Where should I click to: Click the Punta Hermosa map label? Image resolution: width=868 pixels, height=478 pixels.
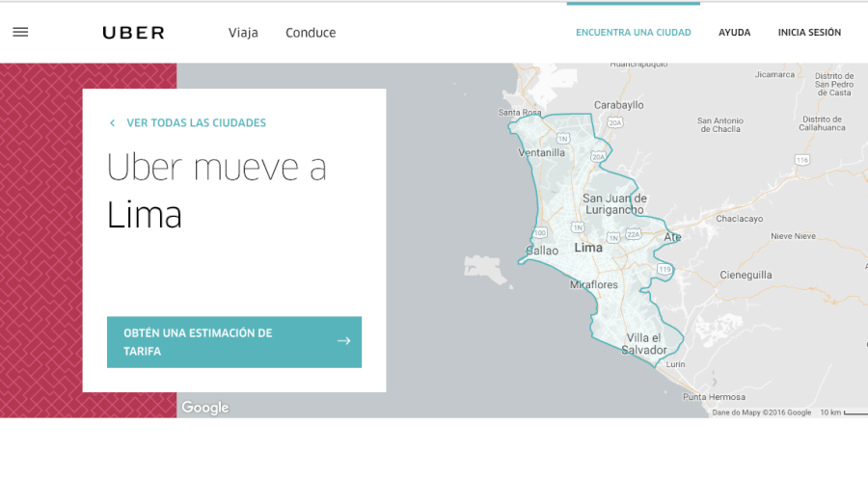(x=714, y=397)
